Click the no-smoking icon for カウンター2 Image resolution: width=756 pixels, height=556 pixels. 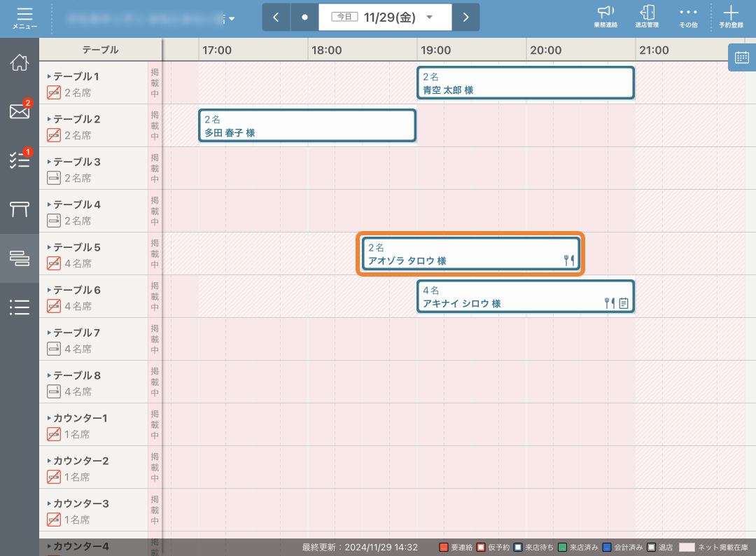pos(54,477)
